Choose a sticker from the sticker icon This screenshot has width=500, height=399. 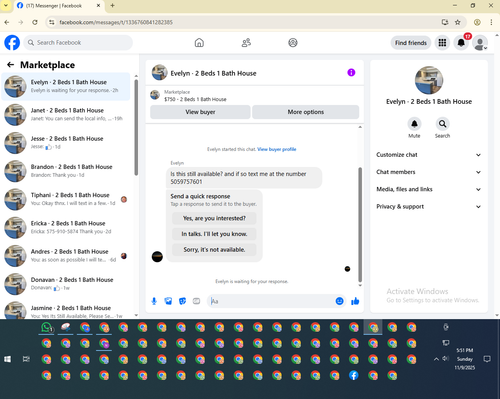tap(182, 301)
